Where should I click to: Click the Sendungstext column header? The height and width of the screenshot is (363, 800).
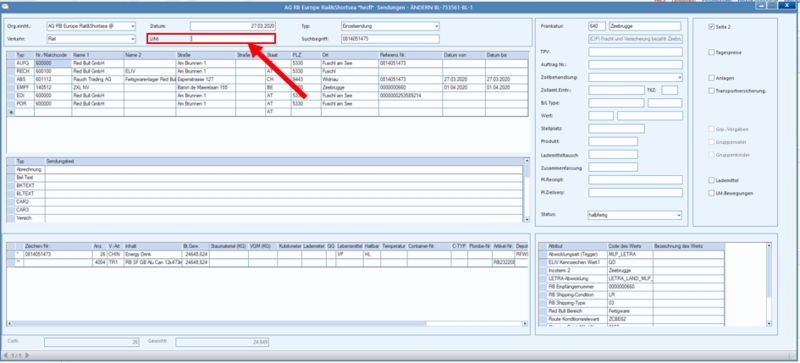284,161
